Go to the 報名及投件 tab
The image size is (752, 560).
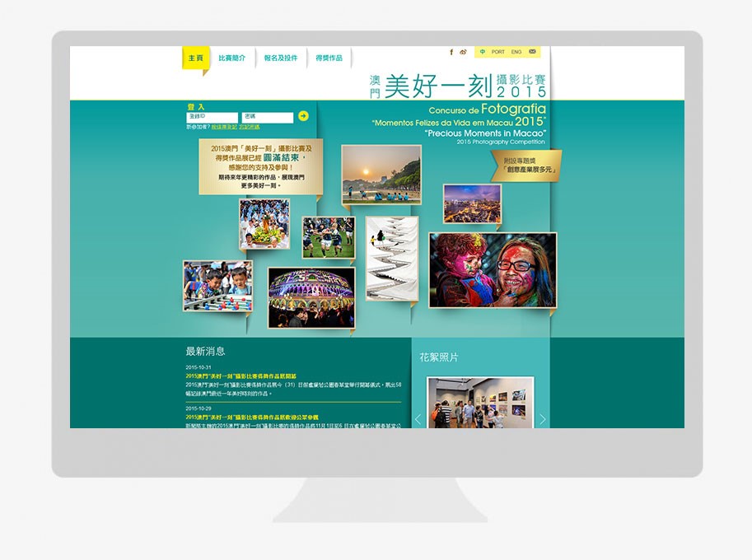[x=281, y=58]
